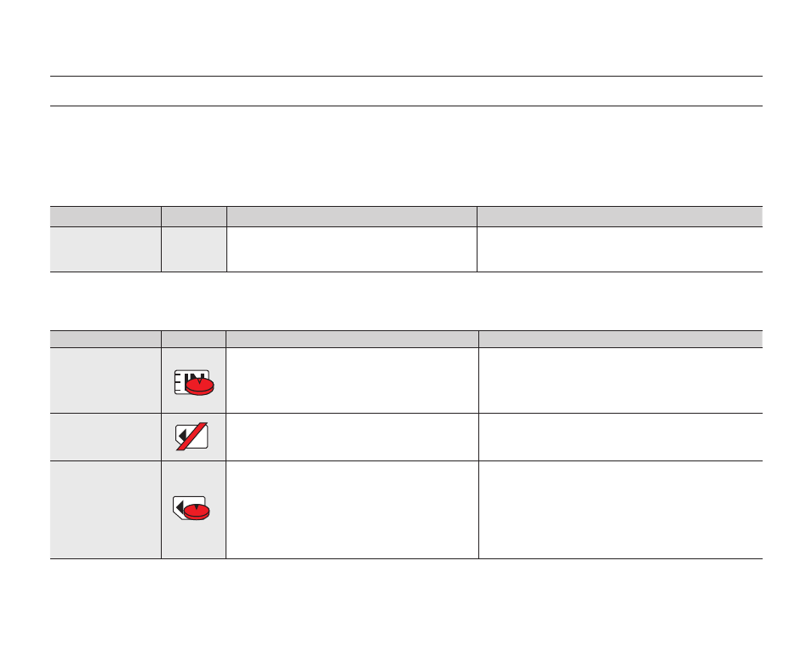Select the third header cell of lower table
The height and width of the screenshot is (652, 812).
coord(352,340)
